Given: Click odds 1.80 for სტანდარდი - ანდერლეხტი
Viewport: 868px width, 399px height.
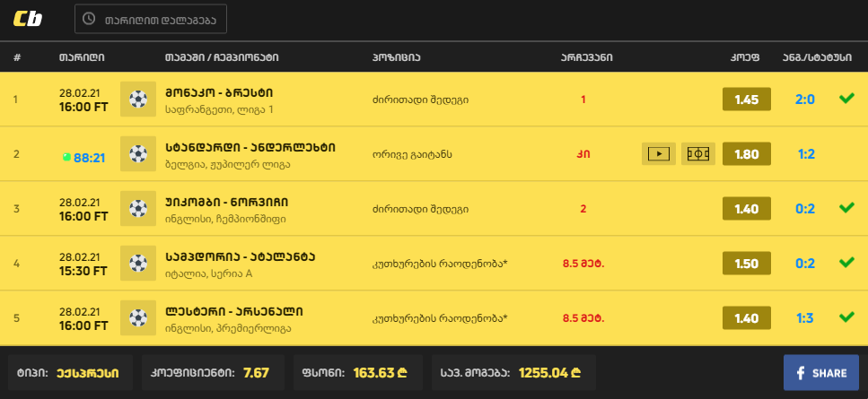Looking at the screenshot, I should (x=746, y=154).
